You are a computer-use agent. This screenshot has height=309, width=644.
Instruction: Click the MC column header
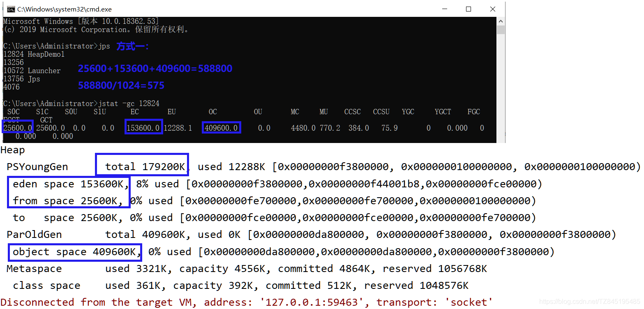[295, 112]
